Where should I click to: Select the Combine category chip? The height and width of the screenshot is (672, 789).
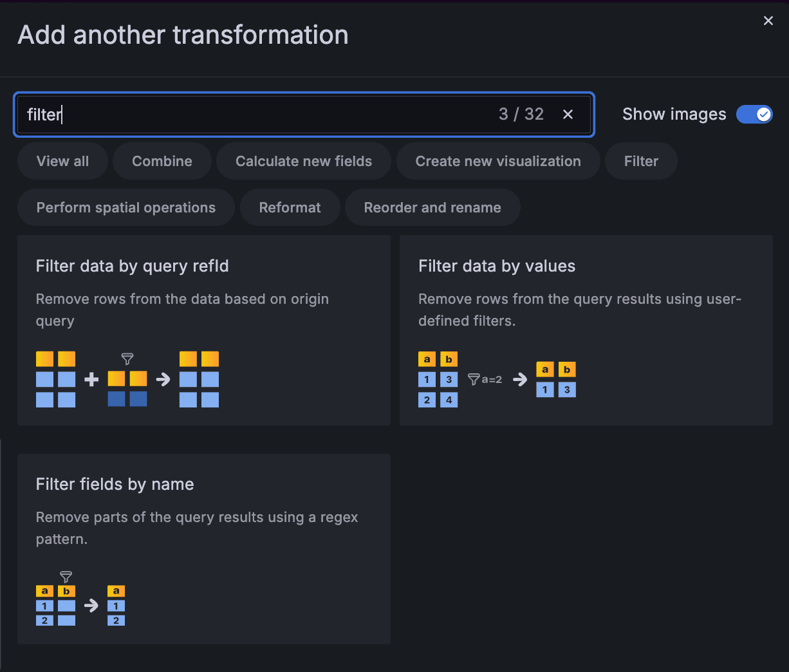pos(162,161)
